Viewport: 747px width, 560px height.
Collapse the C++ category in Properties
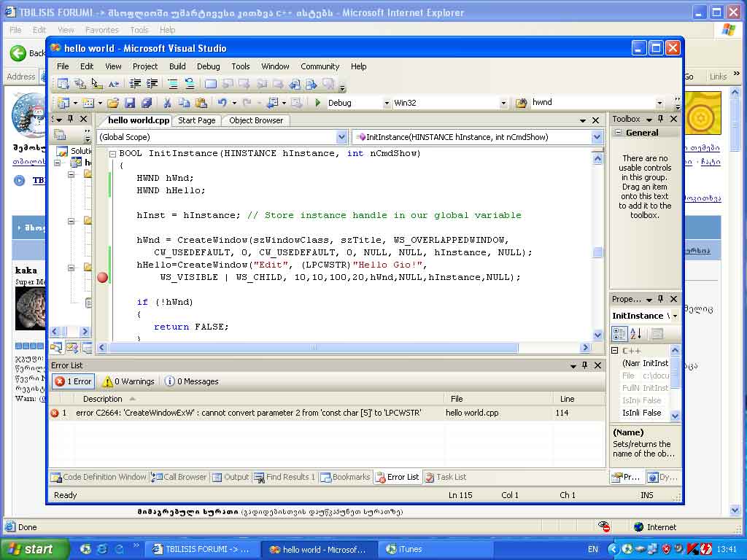click(614, 351)
